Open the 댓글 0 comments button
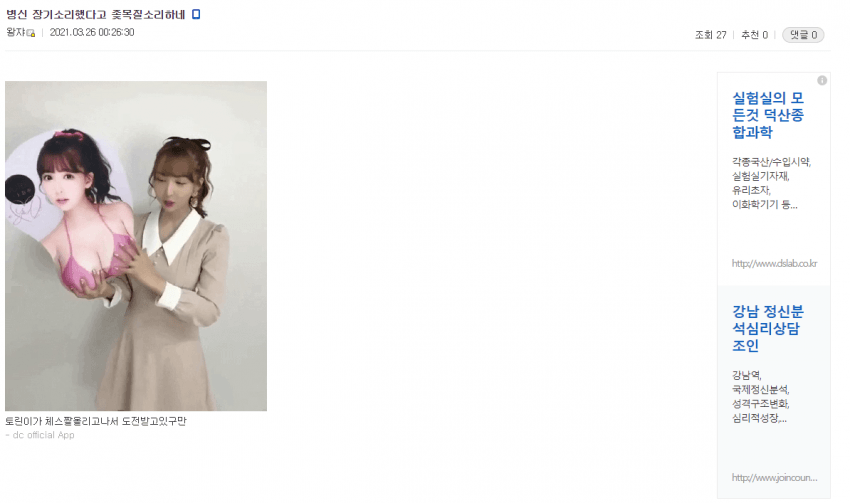 803,35
